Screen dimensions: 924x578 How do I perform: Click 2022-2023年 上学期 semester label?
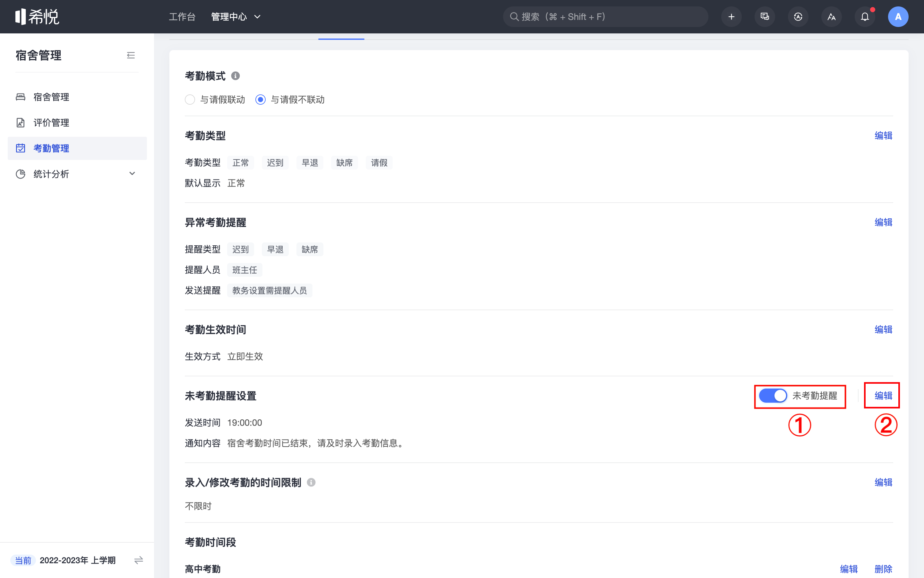click(78, 560)
